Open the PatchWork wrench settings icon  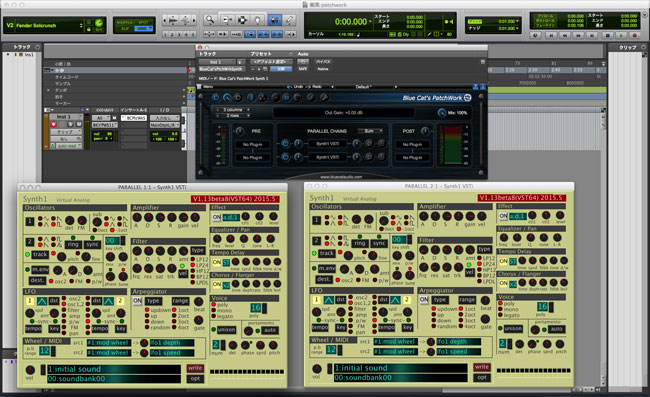tap(324, 98)
